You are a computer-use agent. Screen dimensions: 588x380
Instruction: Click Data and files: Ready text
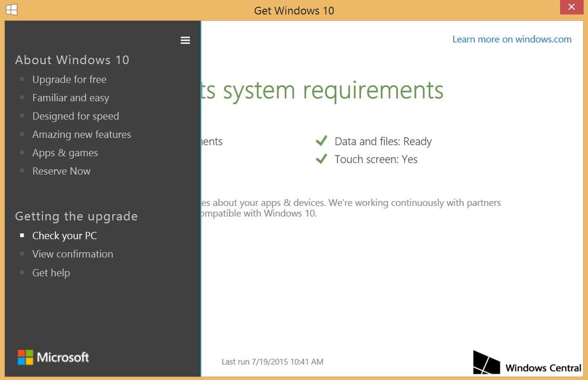[x=383, y=142]
